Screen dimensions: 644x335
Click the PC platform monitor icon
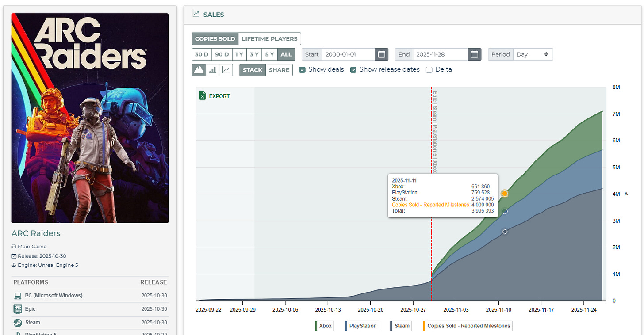click(x=18, y=295)
